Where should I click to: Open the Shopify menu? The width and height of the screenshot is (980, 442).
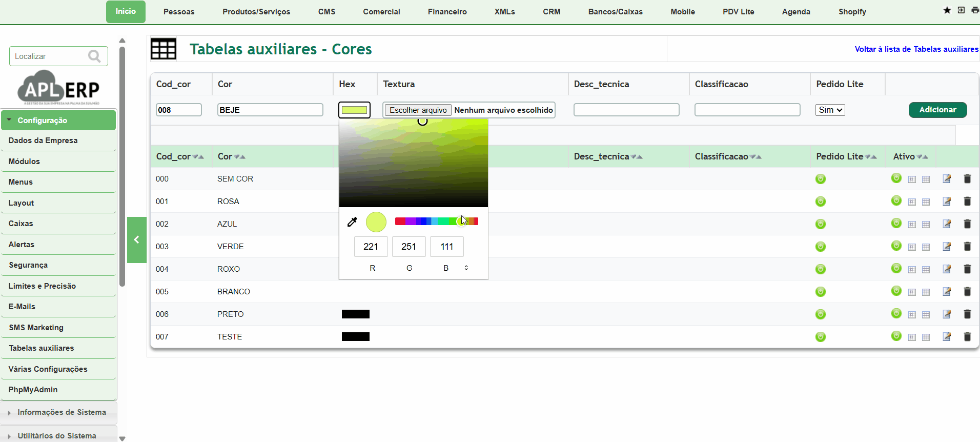tap(852, 12)
